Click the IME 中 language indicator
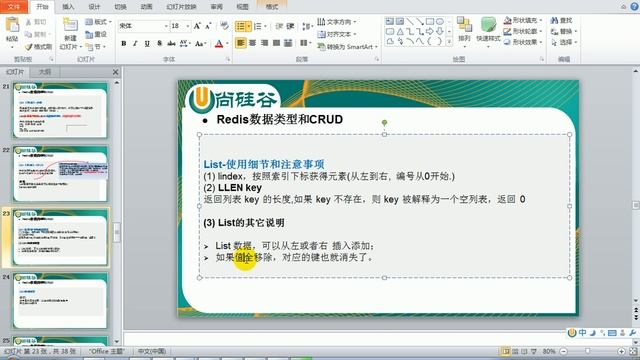Viewport: 640px width, 360px height. 582,333
